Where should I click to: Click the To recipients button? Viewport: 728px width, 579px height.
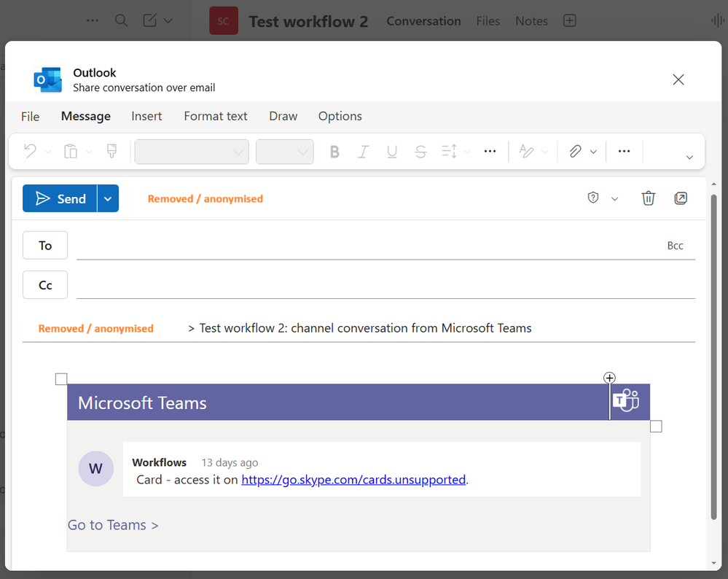click(x=45, y=245)
